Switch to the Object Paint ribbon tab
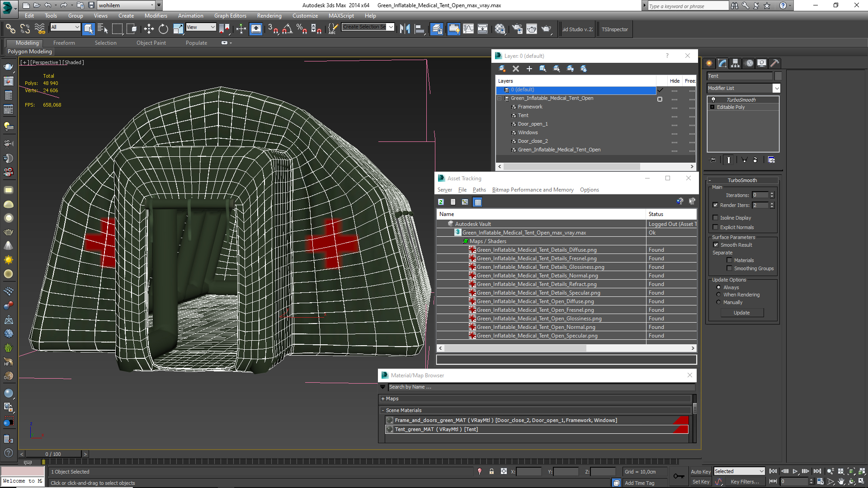 point(151,43)
